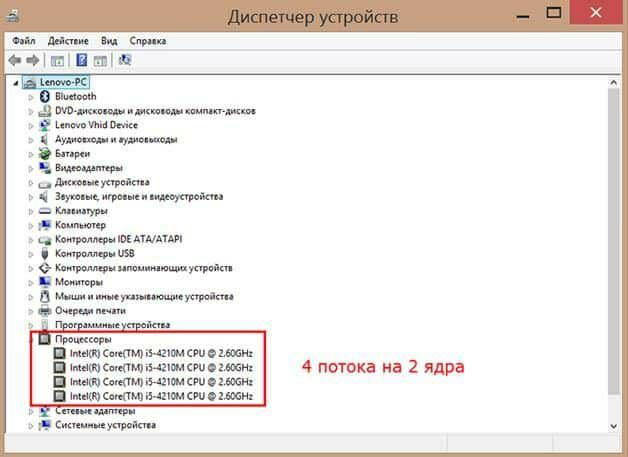Image resolution: width=628 pixels, height=457 pixels.
Task: Expand the Сетевые адаптеры node arrow
Action: tap(31, 411)
